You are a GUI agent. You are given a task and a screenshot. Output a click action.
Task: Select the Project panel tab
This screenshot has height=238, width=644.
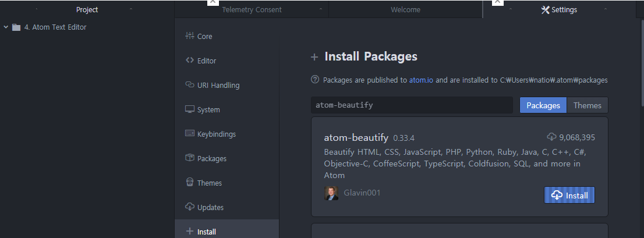tap(87, 9)
